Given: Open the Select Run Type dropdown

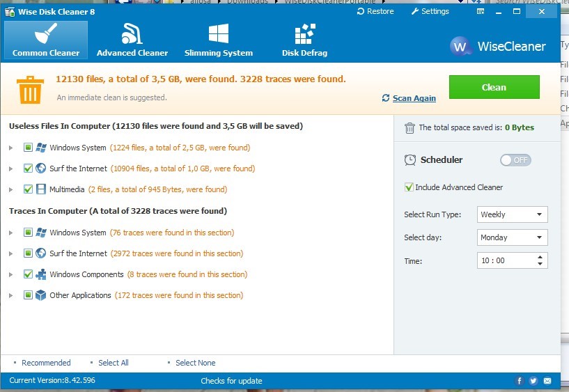Looking at the screenshot, I should tap(512, 214).
